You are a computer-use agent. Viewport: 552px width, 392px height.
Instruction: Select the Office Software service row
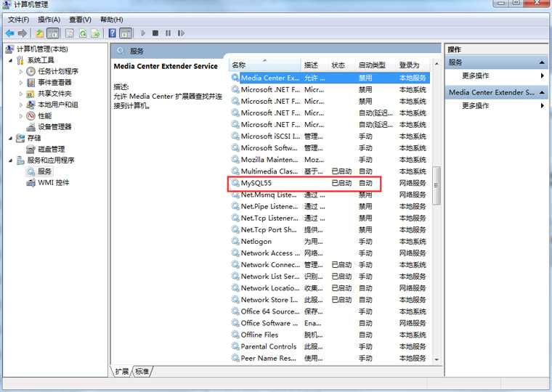330,323
